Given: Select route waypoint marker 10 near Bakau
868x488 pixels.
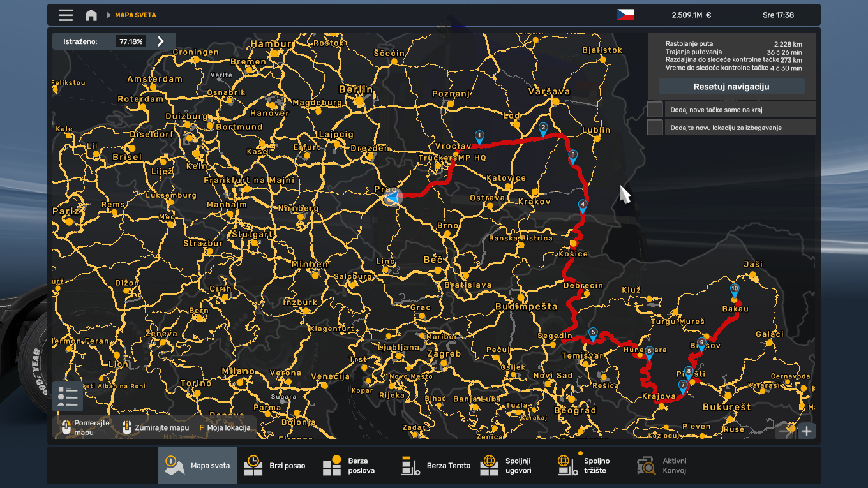Looking at the screenshot, I should 735,290.
